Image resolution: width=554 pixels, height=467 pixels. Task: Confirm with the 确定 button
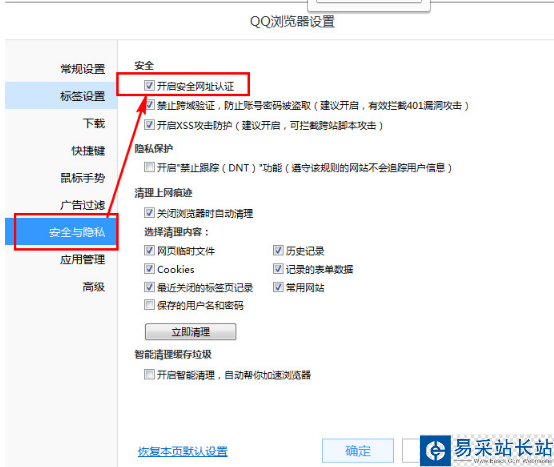coord(358,451)
